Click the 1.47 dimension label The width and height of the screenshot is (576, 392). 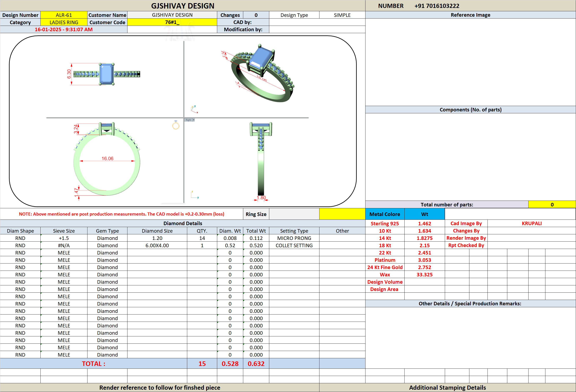tap(76, 192)
